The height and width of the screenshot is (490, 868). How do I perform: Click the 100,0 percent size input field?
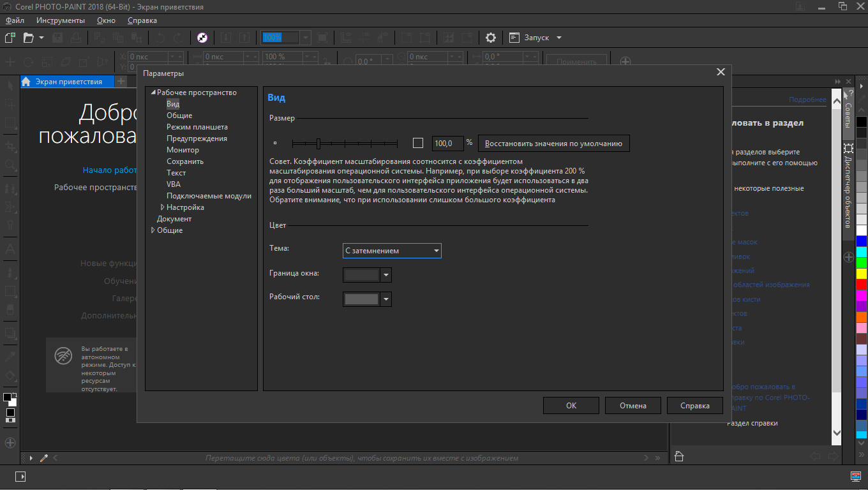[448, 143]
